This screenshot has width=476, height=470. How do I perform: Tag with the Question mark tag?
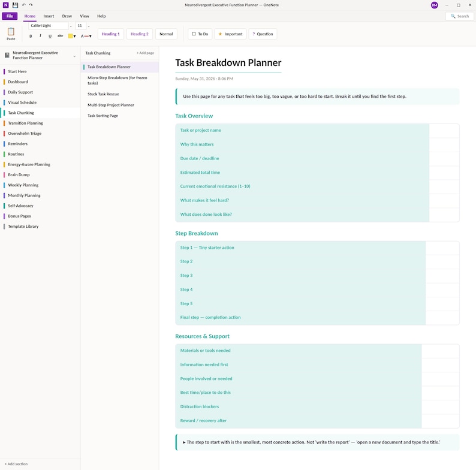point(263,34)
